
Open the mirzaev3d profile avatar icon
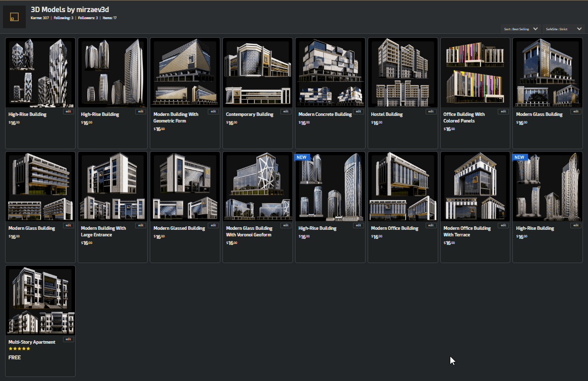point(14,17)
